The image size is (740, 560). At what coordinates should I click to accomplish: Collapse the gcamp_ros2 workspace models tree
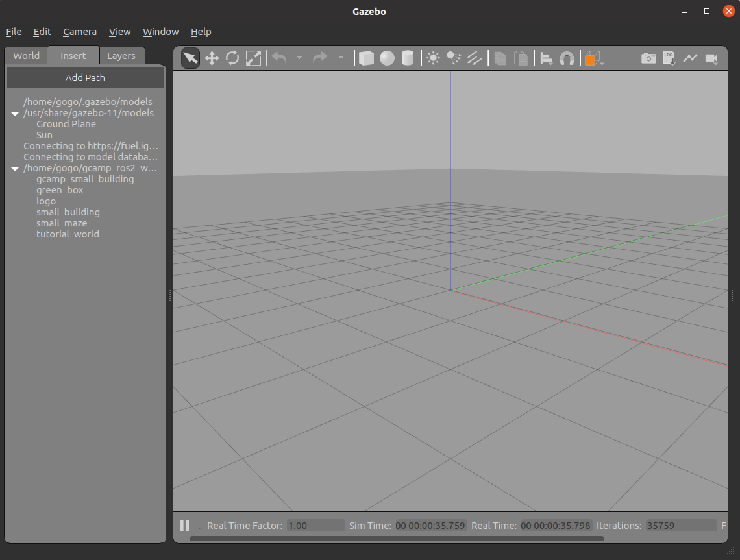(15, 169)
